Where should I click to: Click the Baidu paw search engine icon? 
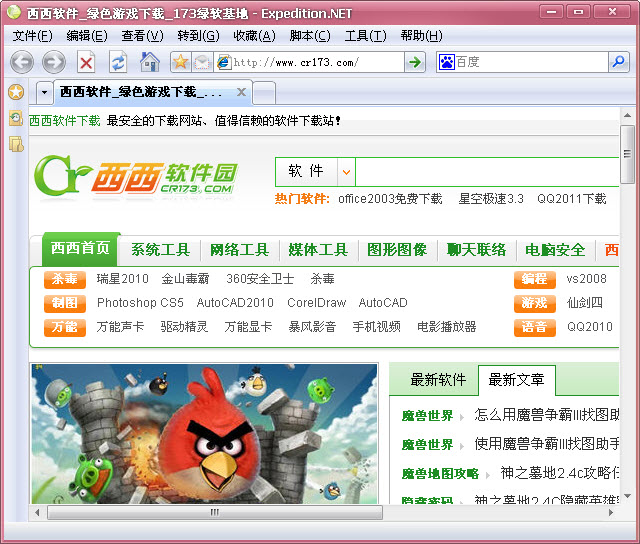click(x=447, y=62)
